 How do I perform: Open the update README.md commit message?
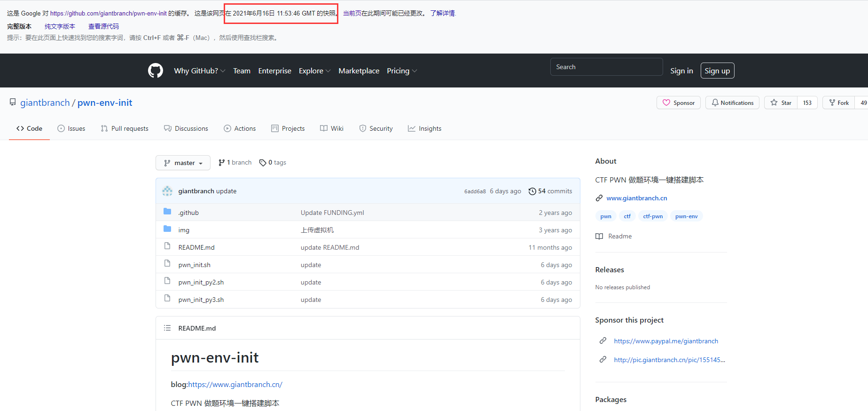point(330,247)
